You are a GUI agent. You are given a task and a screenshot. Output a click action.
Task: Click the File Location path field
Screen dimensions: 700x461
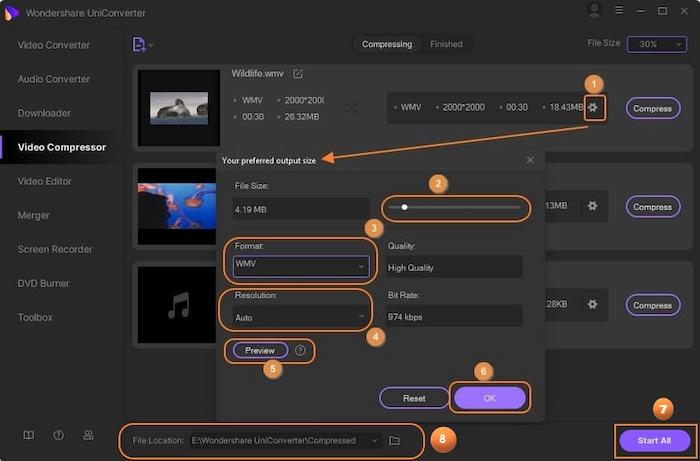[286, 440]
